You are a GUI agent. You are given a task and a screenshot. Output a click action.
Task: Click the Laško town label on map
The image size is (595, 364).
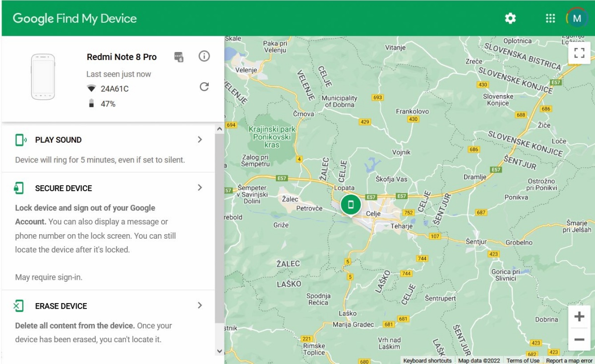coord(348,313)
